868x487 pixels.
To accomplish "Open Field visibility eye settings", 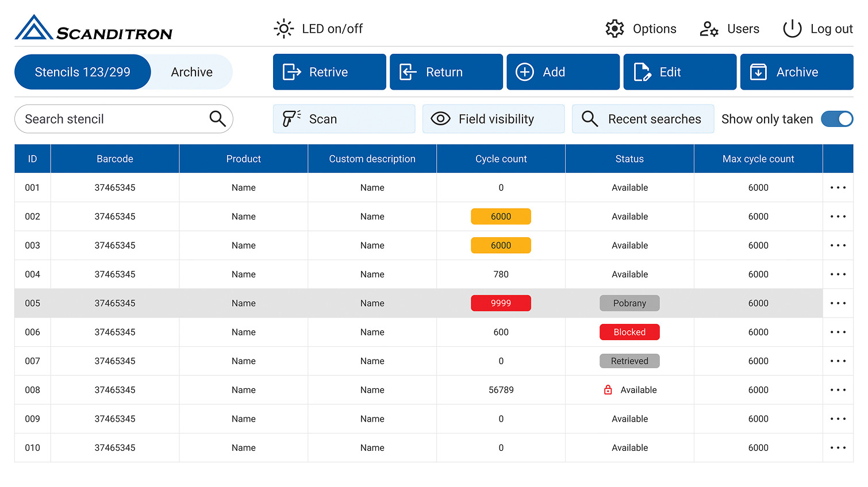I will [x=493, y=119].
